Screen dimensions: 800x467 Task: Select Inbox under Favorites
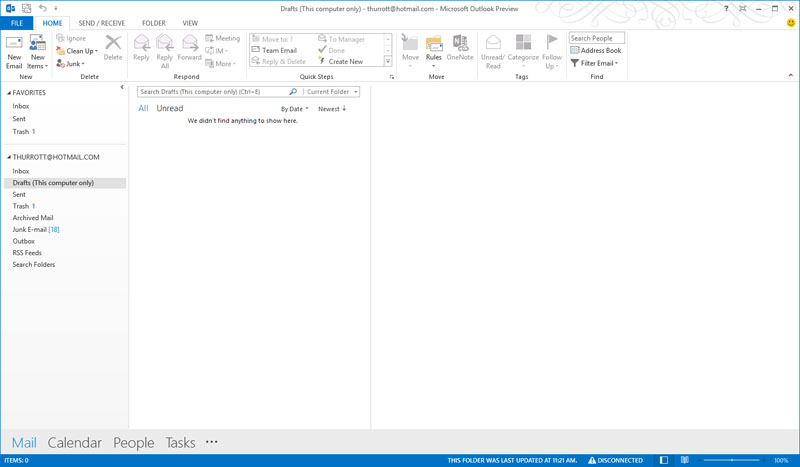click(x=21, y=106)
